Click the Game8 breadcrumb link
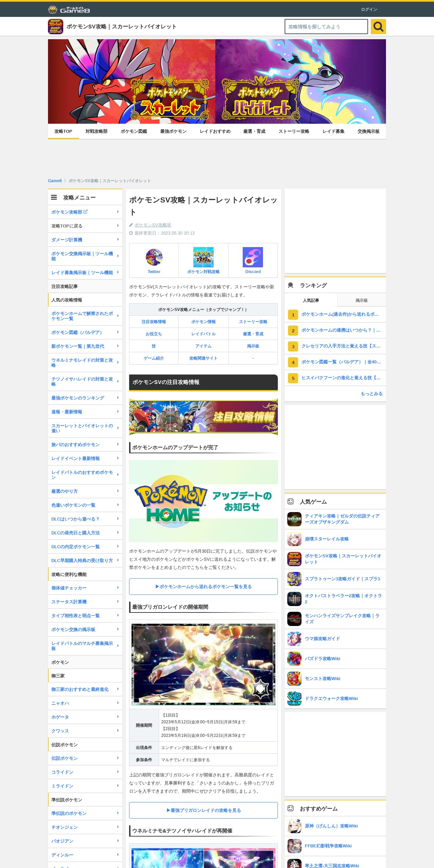 click(x=55, y=181)
